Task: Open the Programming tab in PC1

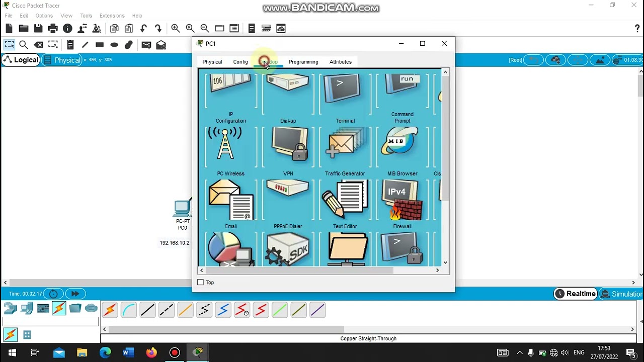Action: click(x=303, y=62)
